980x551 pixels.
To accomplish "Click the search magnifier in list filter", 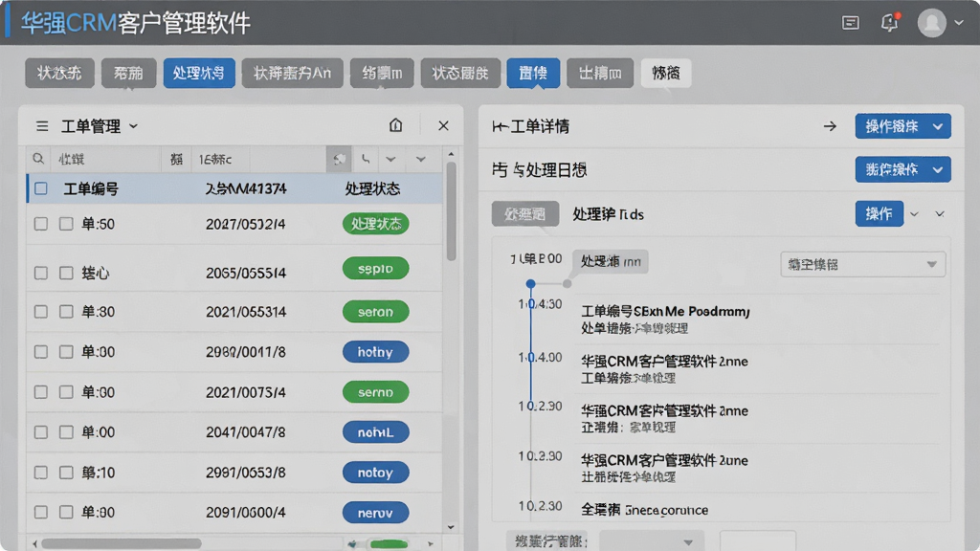I will [x=38, y=160].
